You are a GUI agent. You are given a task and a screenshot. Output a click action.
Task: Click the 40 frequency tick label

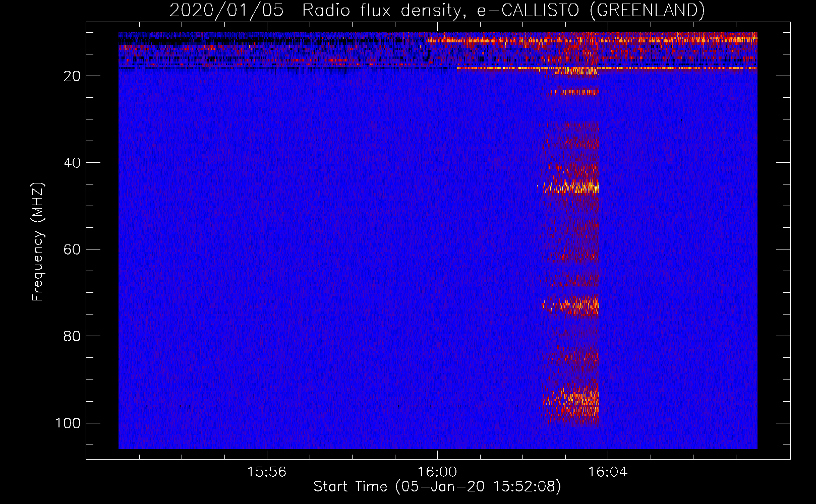(72, 163)
